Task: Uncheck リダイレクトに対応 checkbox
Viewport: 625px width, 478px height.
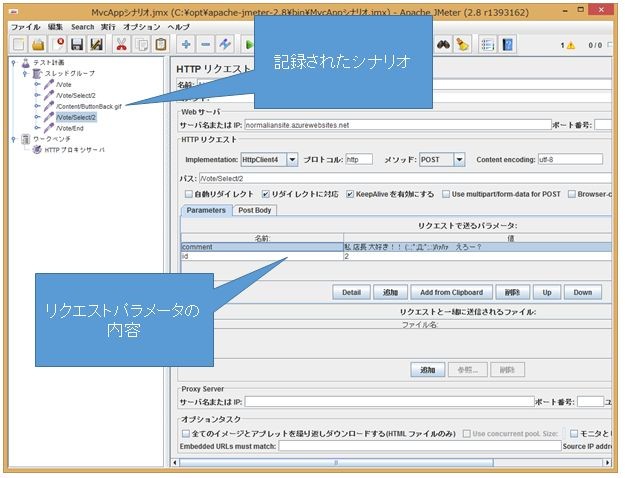Action: point(265,194)
